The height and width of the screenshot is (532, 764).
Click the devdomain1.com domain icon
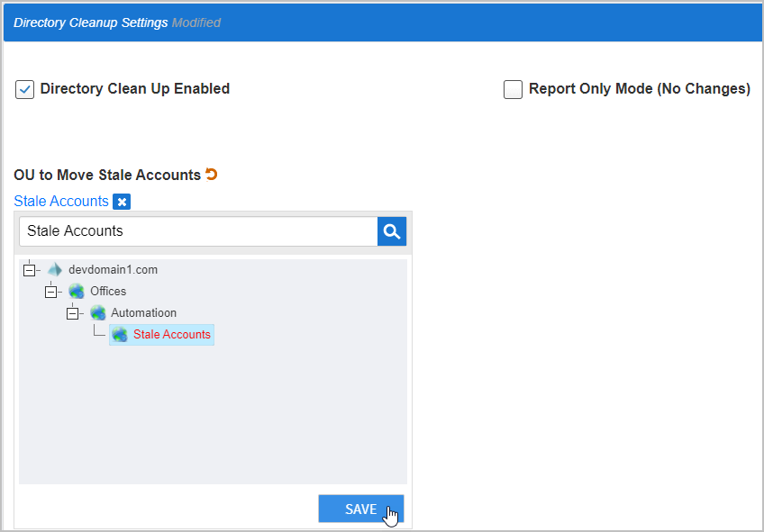[55, 270]
